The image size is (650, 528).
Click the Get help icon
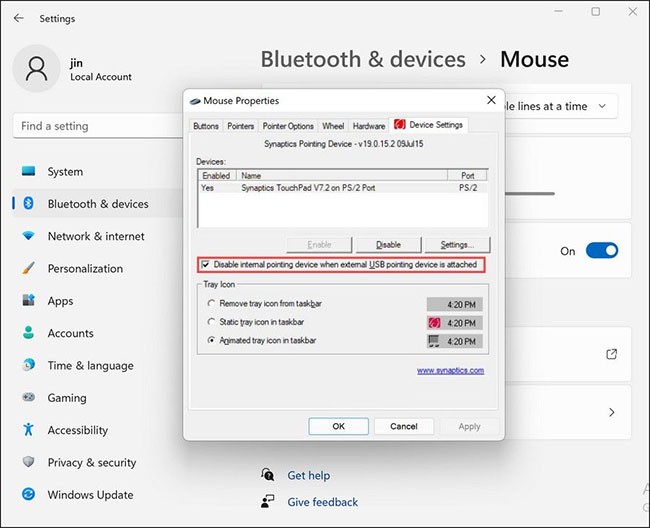pos(267,476)
